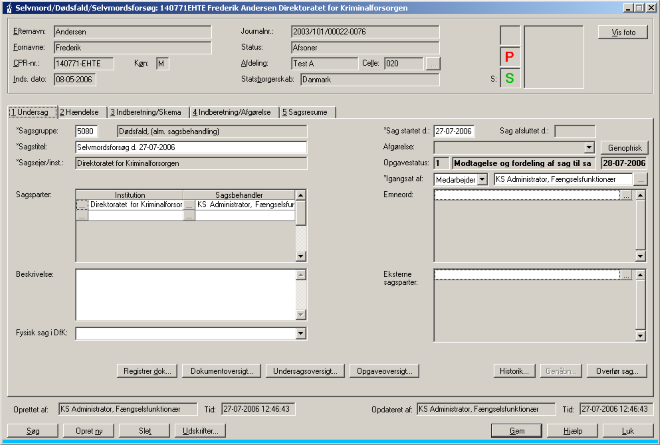Image resolution: width=660 pixels, height=445 pixels.
Task: Click the Beskrivelse scrollbar down arrow
Action: coord(301,316)
